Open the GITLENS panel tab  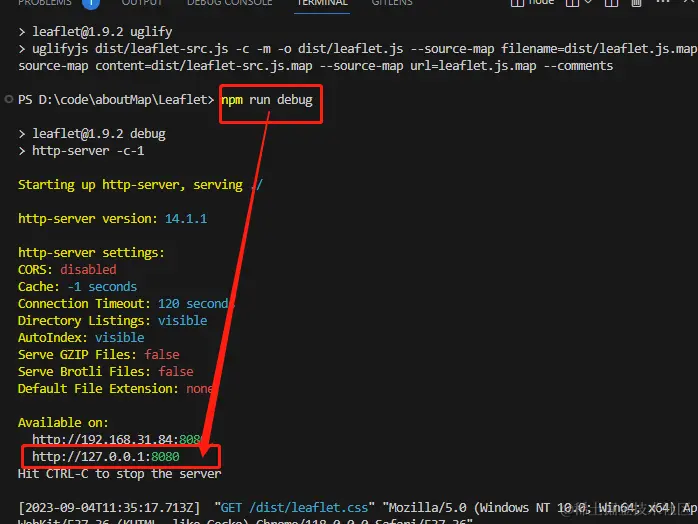pyautogui.click(x=392, y=3)
